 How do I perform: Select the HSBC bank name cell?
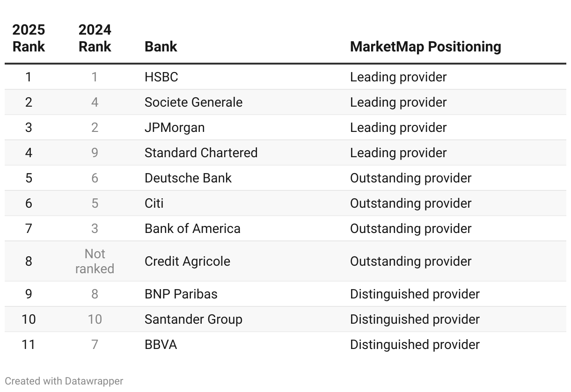[161, 77]
